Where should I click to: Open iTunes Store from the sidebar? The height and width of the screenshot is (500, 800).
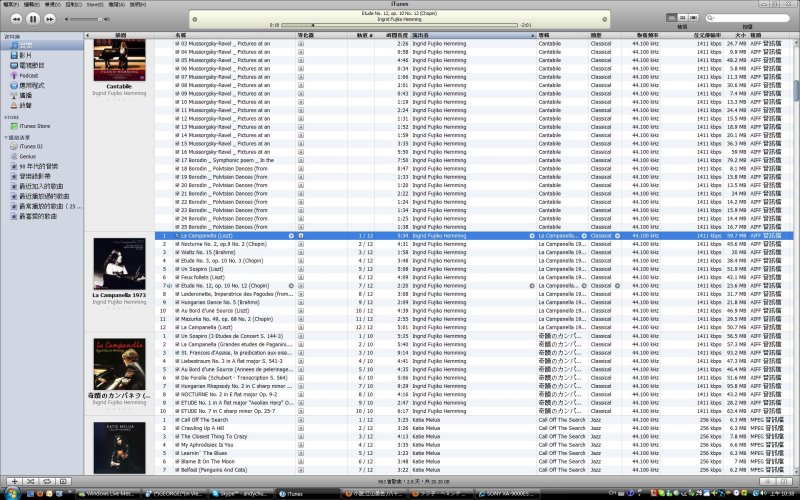(33, 125)
